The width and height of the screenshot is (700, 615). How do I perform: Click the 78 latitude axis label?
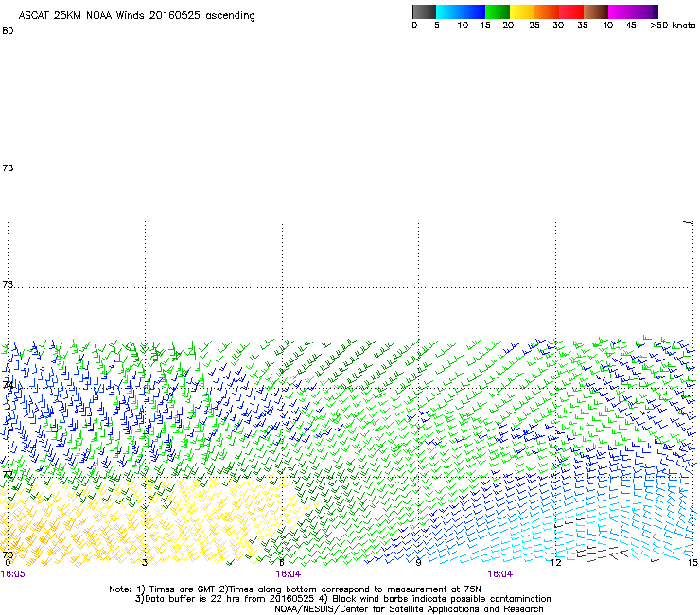click(x=8, y=167)
